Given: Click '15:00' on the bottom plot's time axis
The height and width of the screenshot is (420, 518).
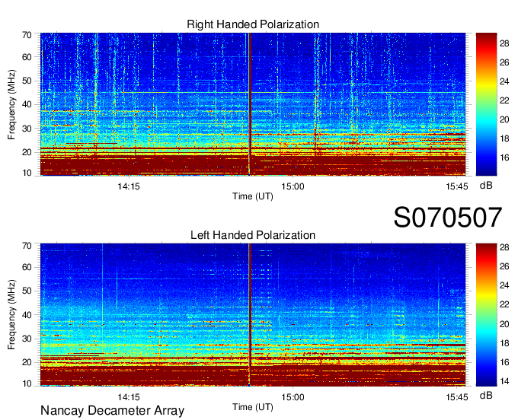Looking at the screenshot, I should point(293,397).
